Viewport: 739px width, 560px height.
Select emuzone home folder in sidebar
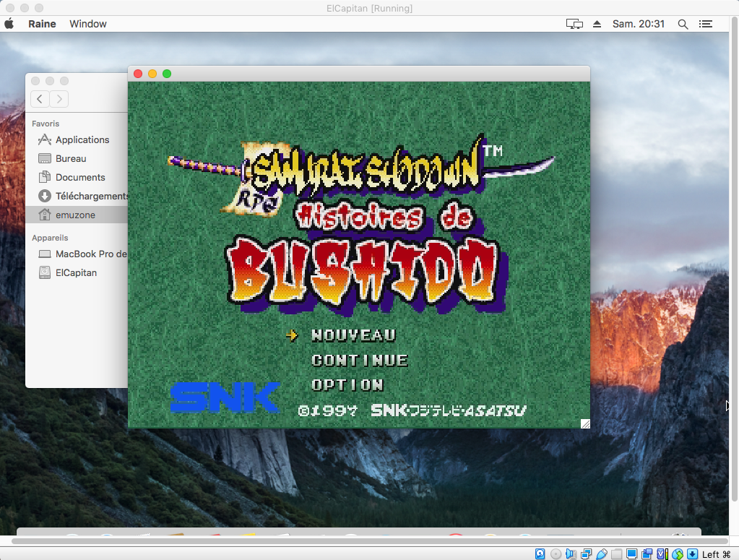tap(77, 215)
